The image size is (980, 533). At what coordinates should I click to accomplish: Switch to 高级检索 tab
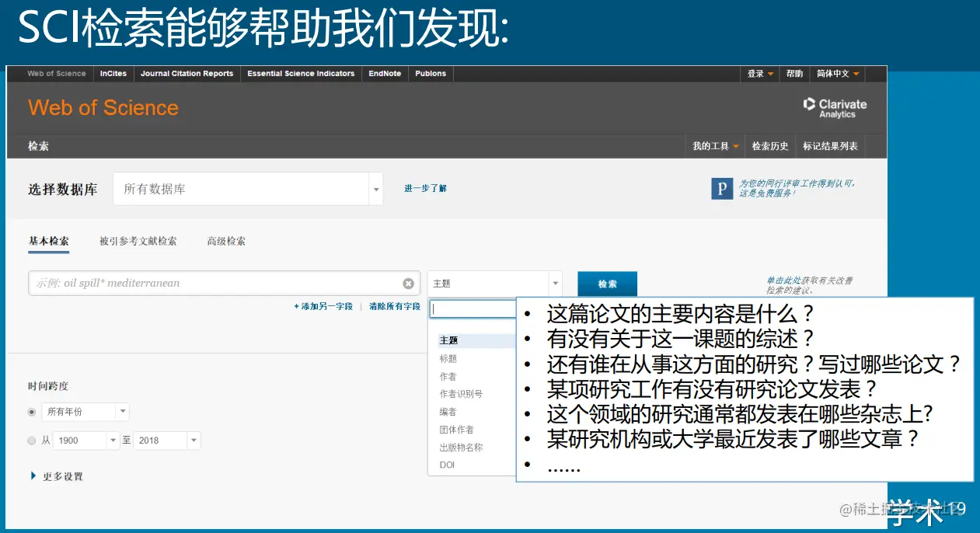coord(226,241)
